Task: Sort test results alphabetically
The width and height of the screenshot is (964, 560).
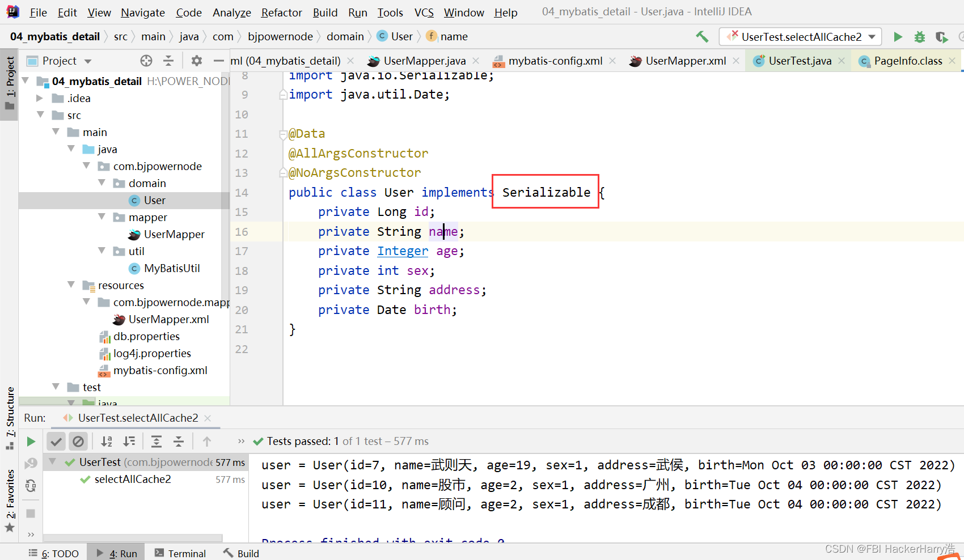Action: (x=107, y=442)
